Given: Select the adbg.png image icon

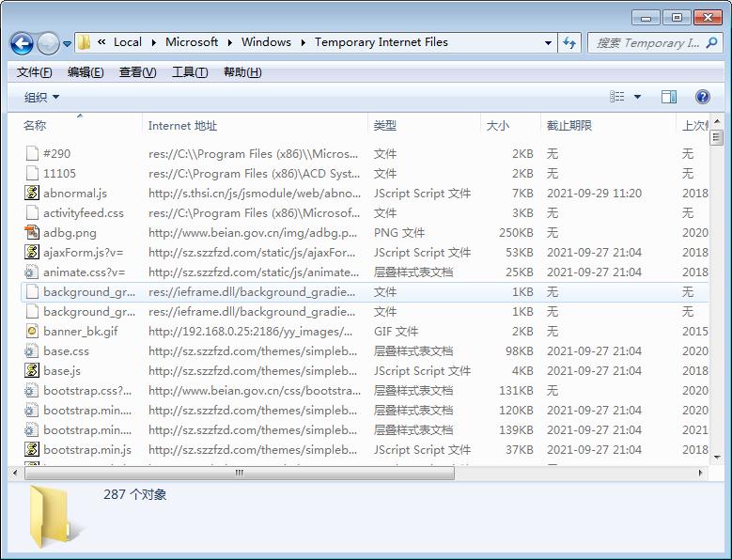Looking at the screenshot, I should coord(32,232).
